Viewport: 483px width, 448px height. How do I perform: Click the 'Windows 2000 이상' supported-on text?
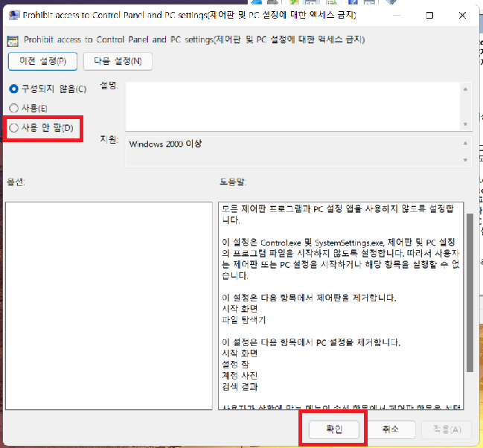(x=165, y=144)
